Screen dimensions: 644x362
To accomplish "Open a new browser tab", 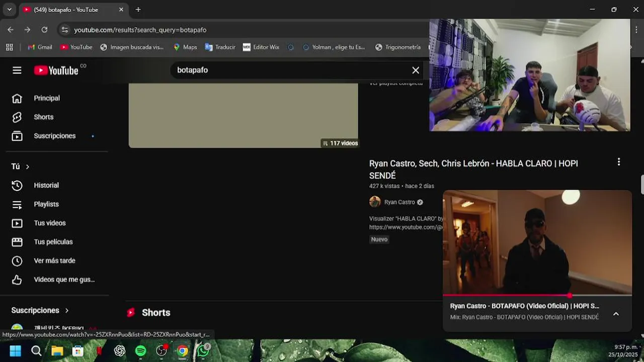I will tap(138, 10).
